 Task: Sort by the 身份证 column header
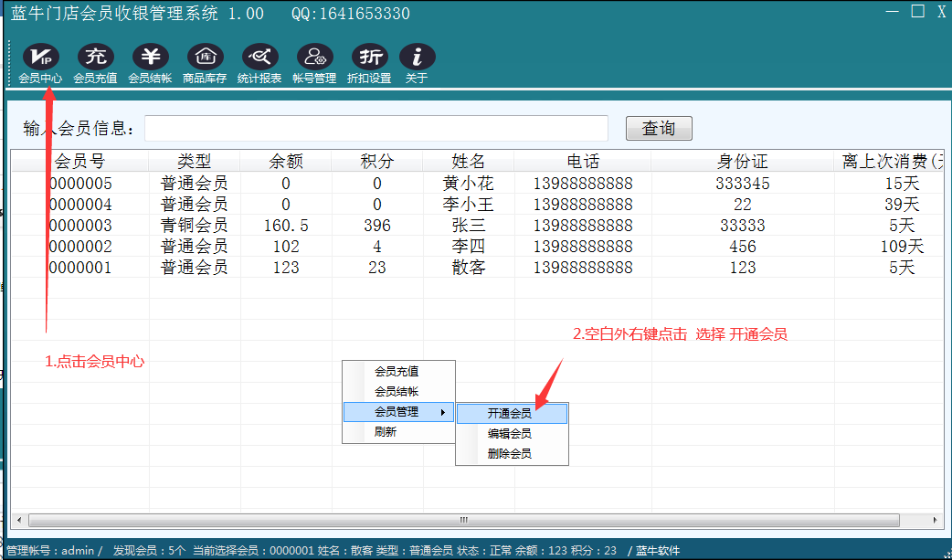pyautogui.click(x=743, y=161)
